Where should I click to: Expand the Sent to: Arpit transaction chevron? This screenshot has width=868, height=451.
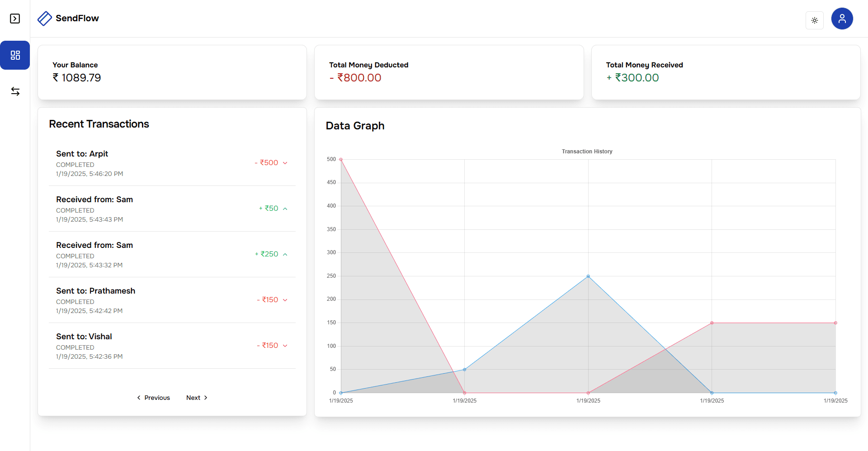[x=285, y=163]
